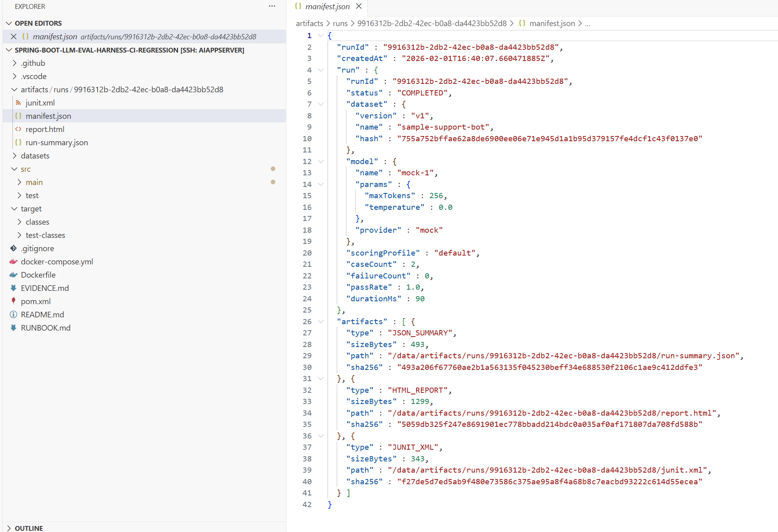
Task: Click the Maven icon next to pom.xml
Action: pyautogui.click(x=13, y=301)
